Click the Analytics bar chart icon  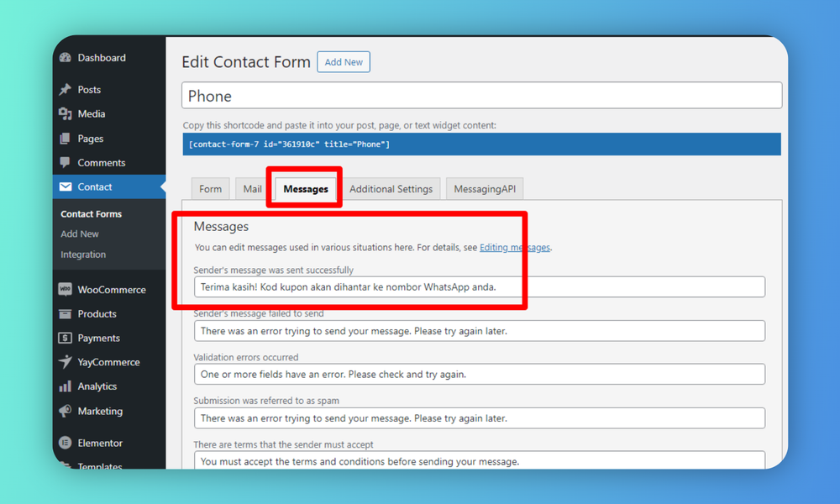point(66,386)
